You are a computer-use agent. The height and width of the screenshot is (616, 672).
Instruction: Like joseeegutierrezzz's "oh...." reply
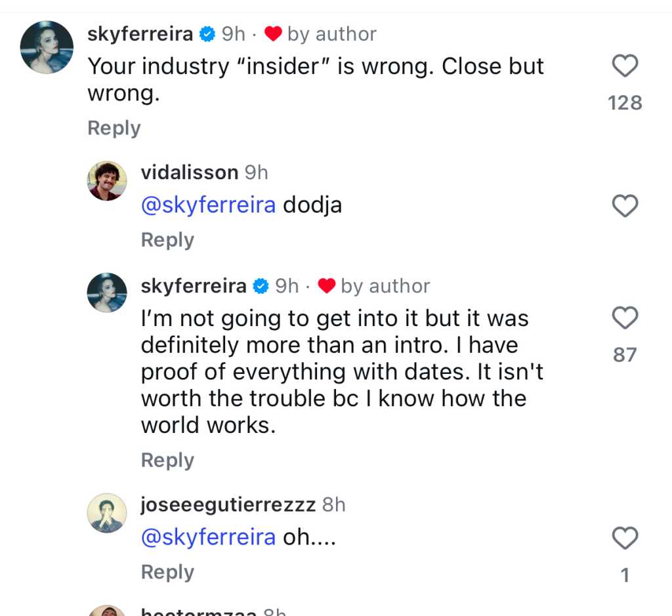click(x=625, y=539)
